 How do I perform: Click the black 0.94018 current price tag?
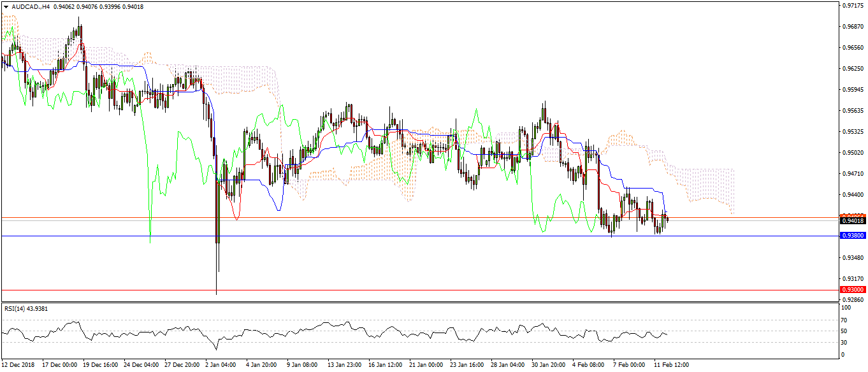click(x=853, y=221)
